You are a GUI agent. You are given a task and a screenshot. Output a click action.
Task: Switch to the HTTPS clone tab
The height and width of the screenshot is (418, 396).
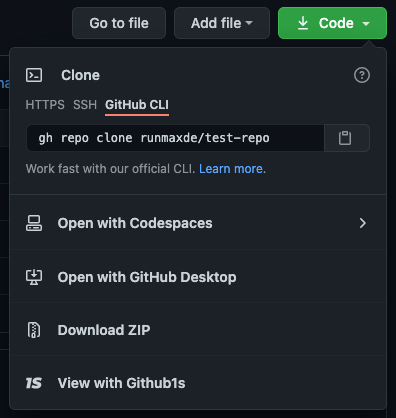tap(45, 105)
